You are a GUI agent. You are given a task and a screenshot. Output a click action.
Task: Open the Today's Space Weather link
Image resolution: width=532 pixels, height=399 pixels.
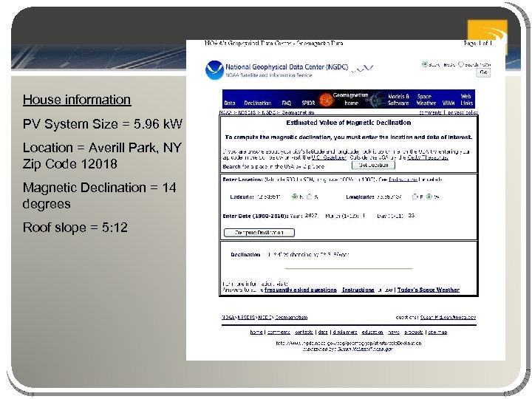[428, 290]
